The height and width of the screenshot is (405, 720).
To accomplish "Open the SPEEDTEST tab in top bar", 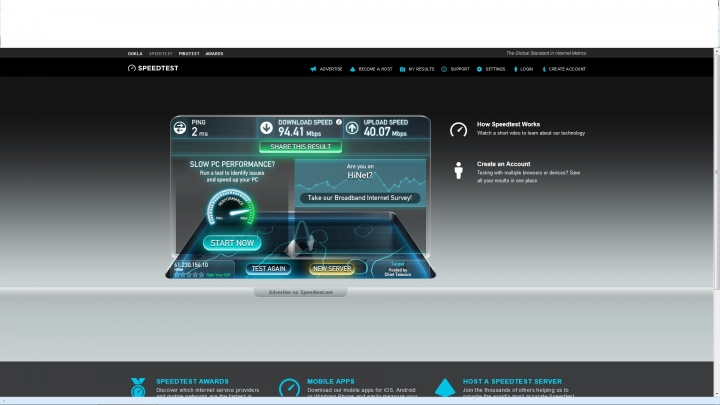I will click(161, 54).
